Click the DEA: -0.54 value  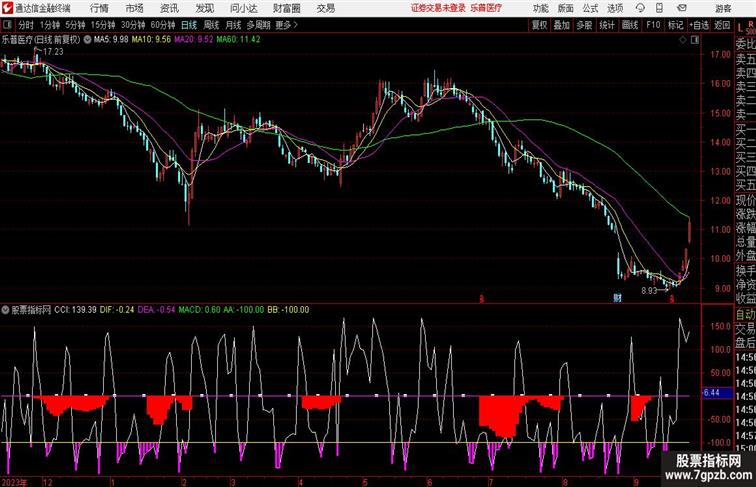[x=156, y=310]
